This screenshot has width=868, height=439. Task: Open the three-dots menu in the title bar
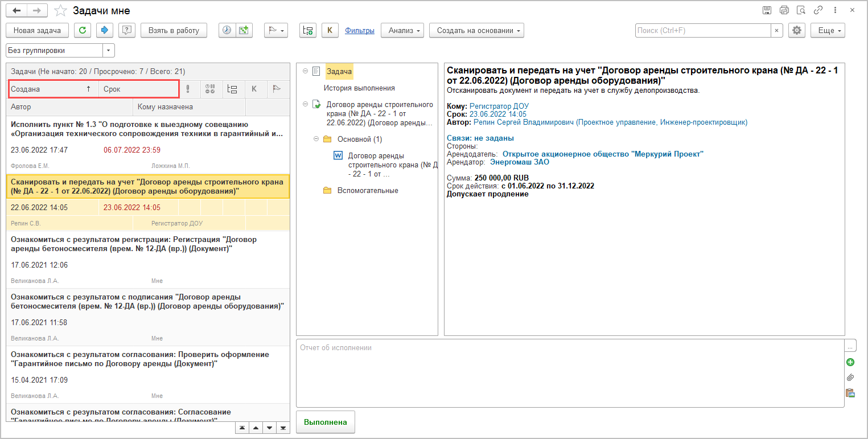(x=836, y=10)
